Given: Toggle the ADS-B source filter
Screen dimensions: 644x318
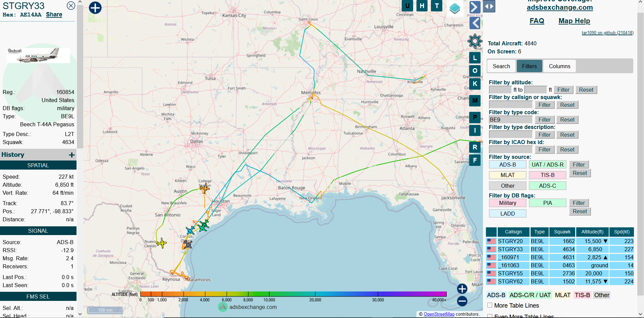Looking at the screenshot, I should [x=507, y=165].
